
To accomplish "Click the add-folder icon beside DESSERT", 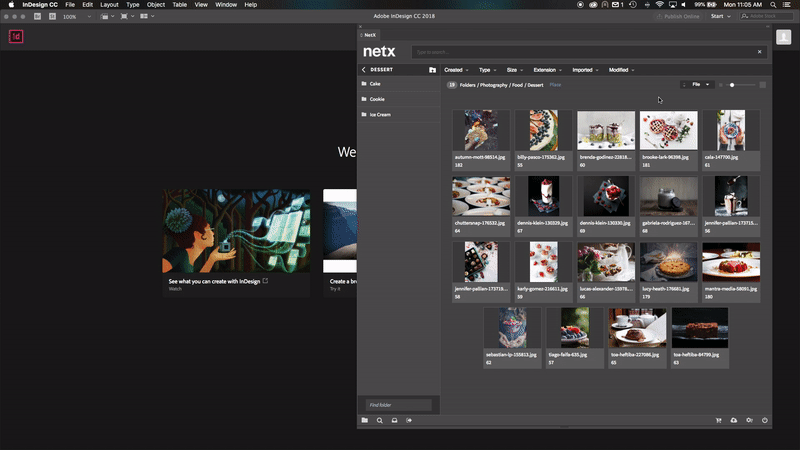I will (x=432, y=70).
